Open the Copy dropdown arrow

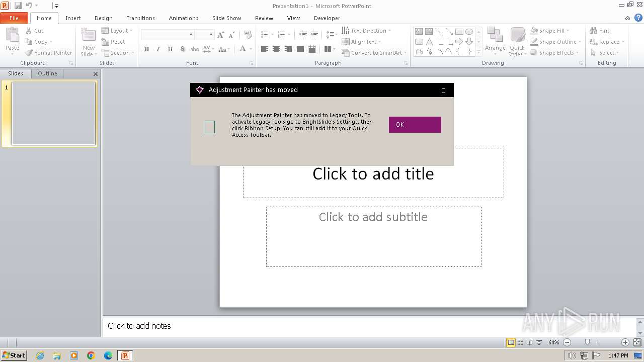(x=51, y=42)
